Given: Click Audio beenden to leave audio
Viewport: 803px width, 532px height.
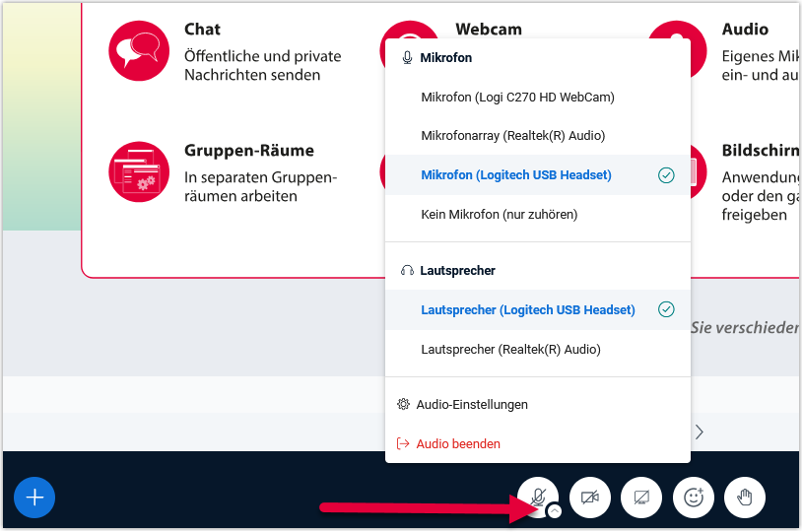Looking at the screenshot, I should (458, 443).
